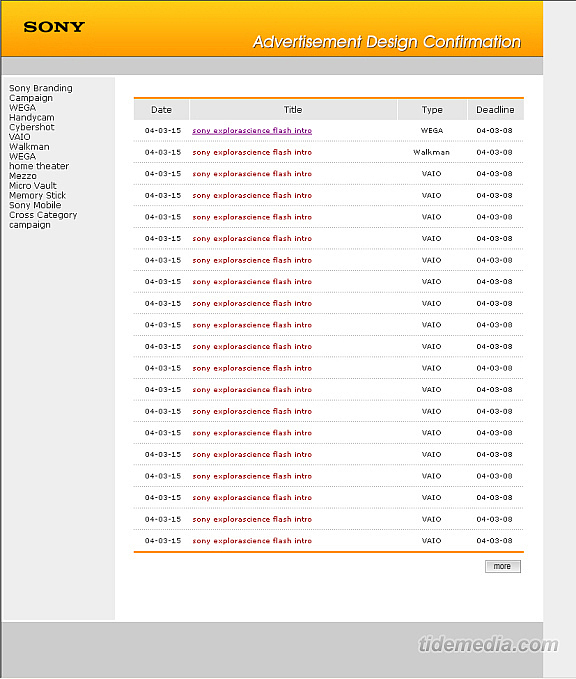Select Mezzo from the sidebar list

point(23,176)
